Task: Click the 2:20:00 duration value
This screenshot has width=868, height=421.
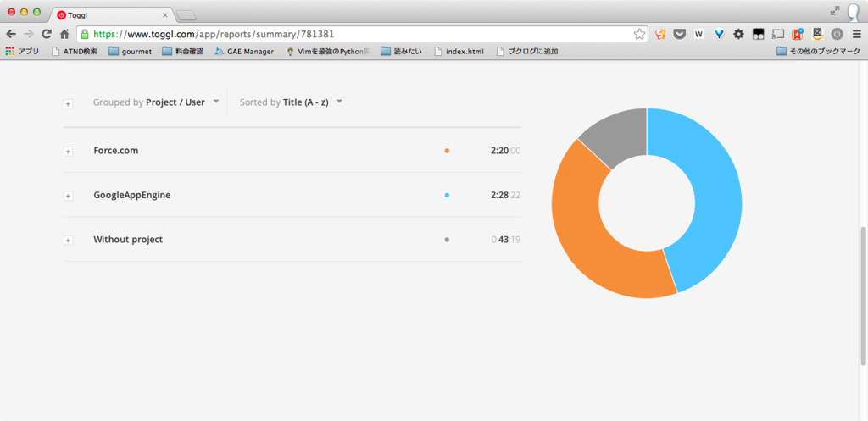Action: coord(505,151)
